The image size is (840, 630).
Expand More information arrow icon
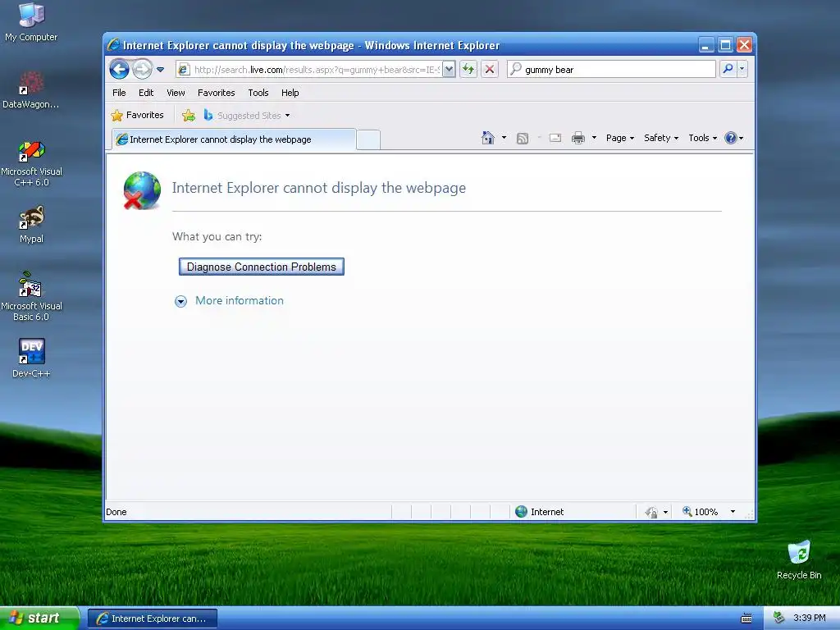180,301
